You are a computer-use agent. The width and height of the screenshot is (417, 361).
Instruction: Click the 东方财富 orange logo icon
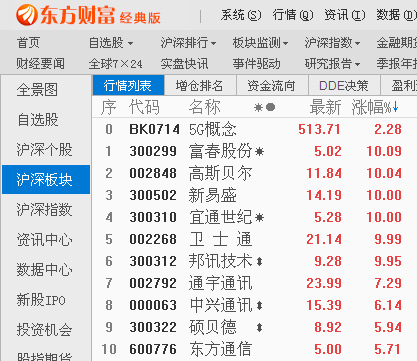(x=26, y=15)
